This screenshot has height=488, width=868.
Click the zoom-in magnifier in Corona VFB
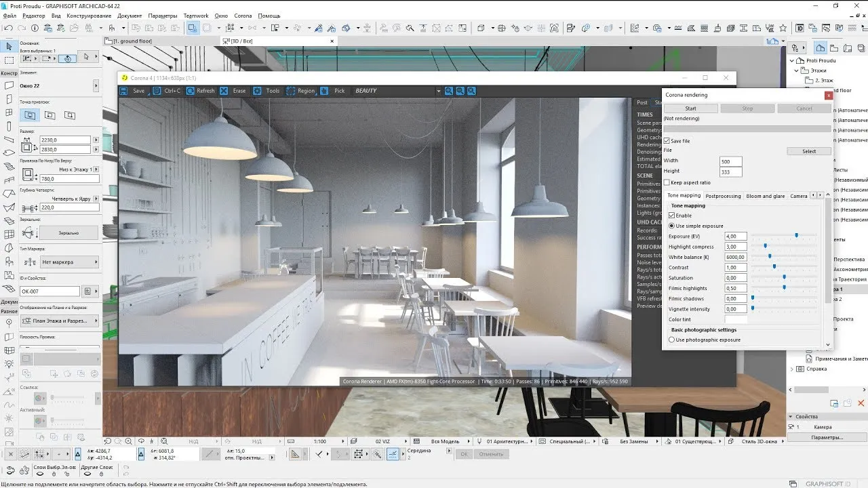point(449,90)
